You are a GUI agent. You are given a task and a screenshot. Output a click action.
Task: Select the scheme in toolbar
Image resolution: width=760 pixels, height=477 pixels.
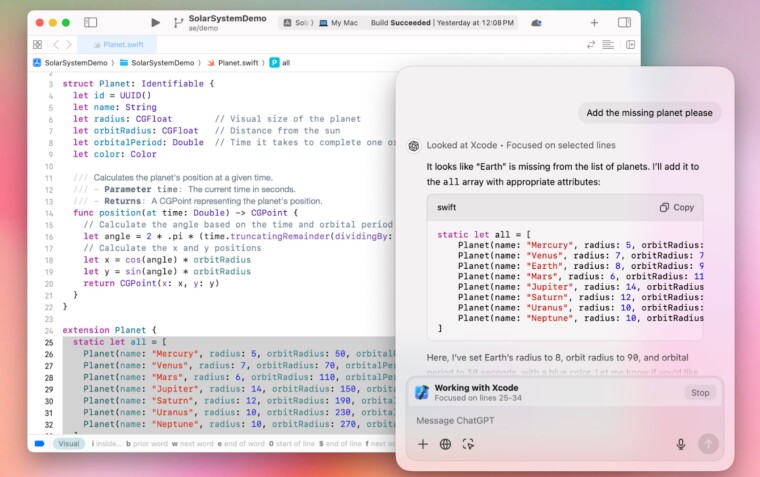[297, 23]
